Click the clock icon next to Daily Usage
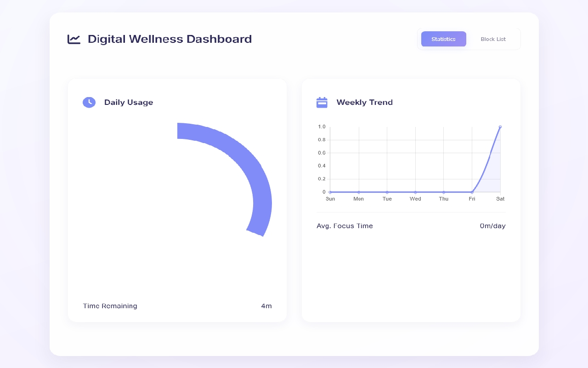 click(89, 102)
